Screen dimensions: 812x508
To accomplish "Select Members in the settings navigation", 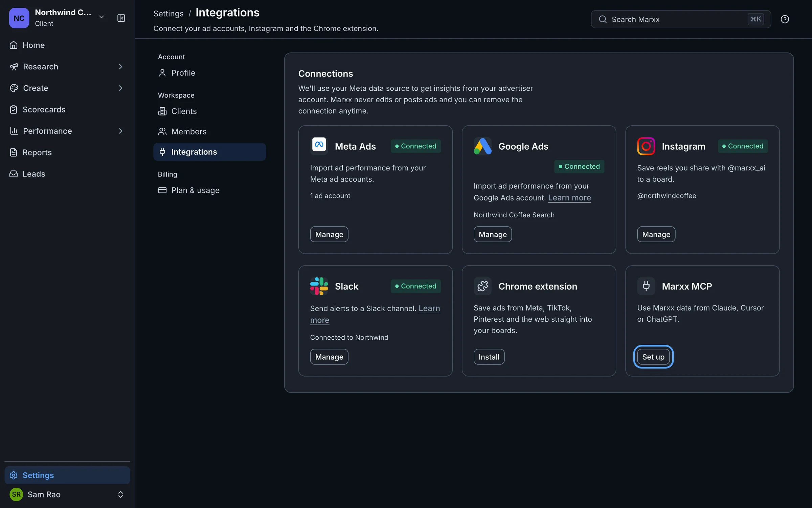I will click(209, 131).
